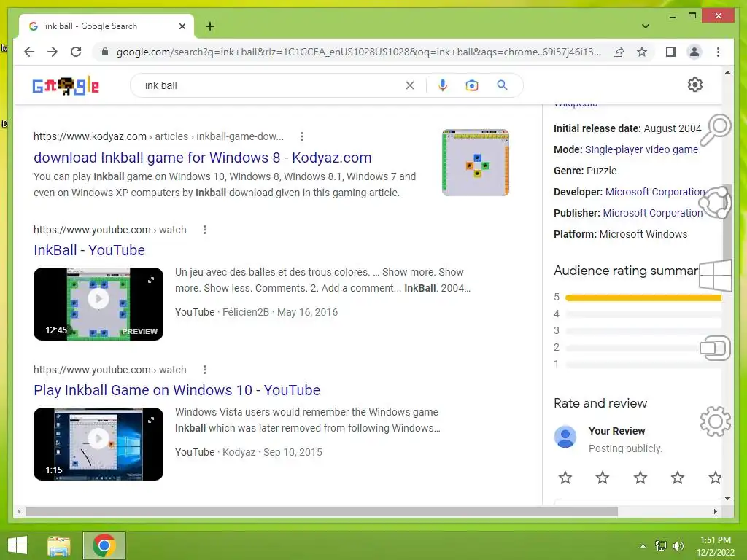Image resolution: width=747 pixels, height=560 pixels.
Task: Click the ink ball search input field
Action: click(x=271, y=85)
